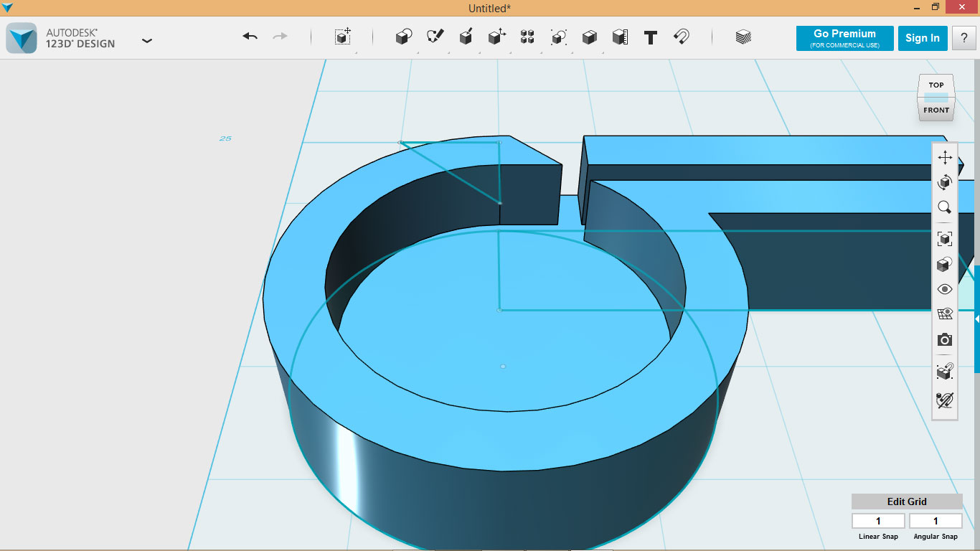Toggle the show/hide eye icon
This screenshot has width=980, height=551.
click(x=945, y=289)
